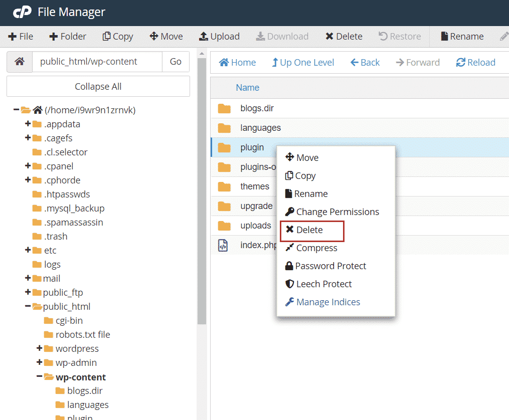The width and height of the screenshot is (509, 420).
Task: Select the blogs.dir folder icon in file list
Action: coord(224,108)
